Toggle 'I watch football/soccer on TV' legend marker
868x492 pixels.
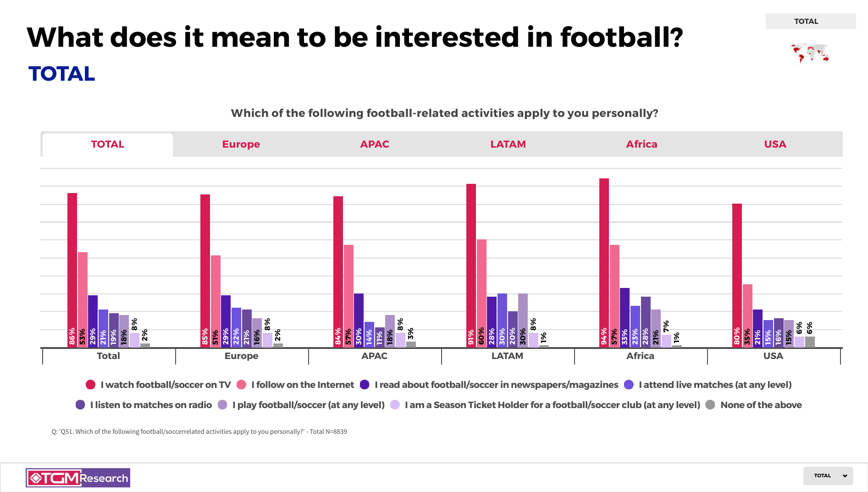click(91, 385)
